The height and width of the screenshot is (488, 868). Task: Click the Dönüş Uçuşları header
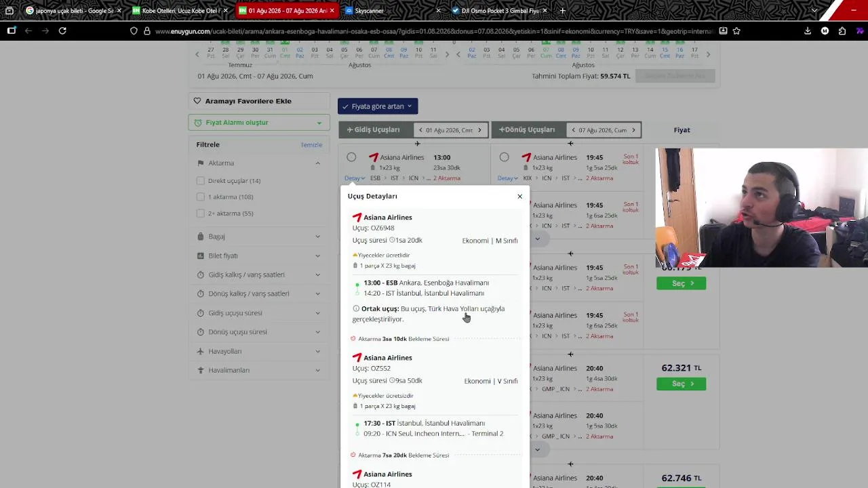[x=527, y=130]
